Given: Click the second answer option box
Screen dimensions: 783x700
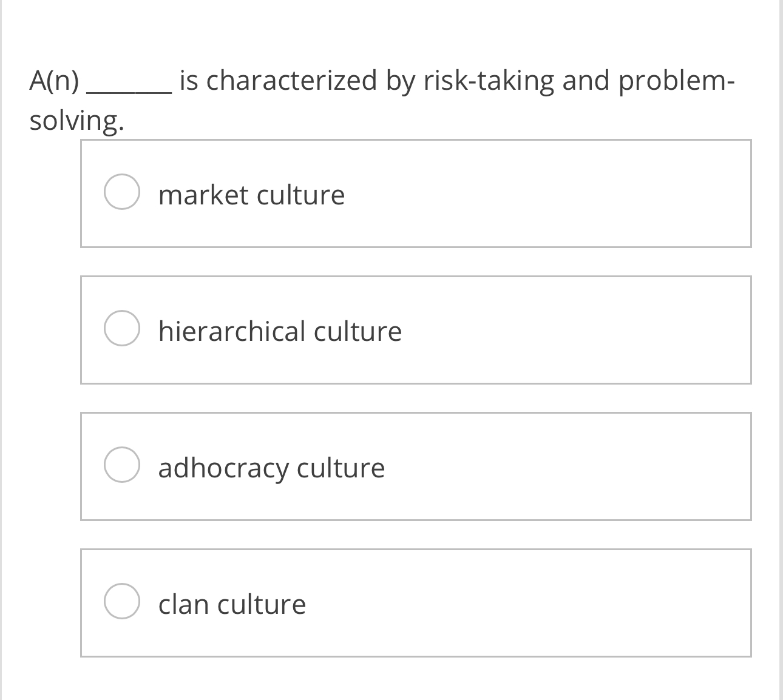Looking at the screenshot, I should click(416, 329).
